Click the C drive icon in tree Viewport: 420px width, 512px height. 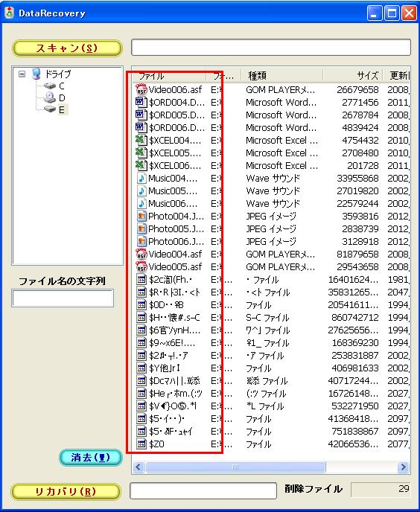point(50,86)
